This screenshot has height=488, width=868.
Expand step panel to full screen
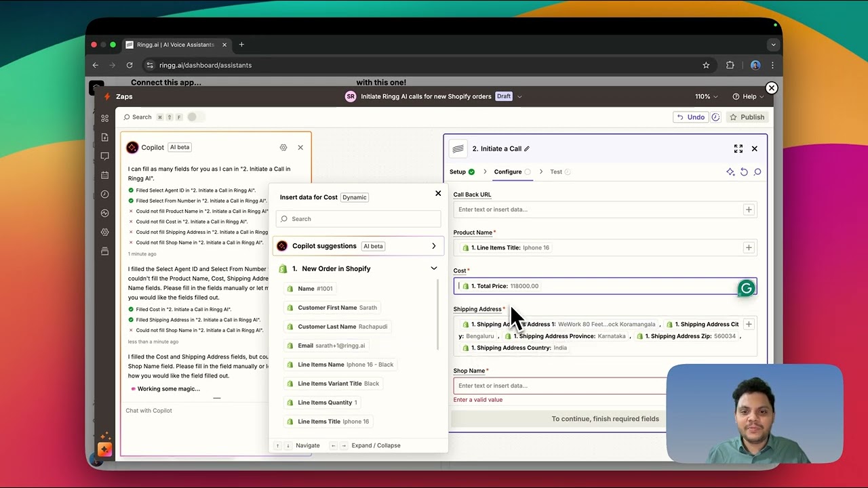click(738, 148)
